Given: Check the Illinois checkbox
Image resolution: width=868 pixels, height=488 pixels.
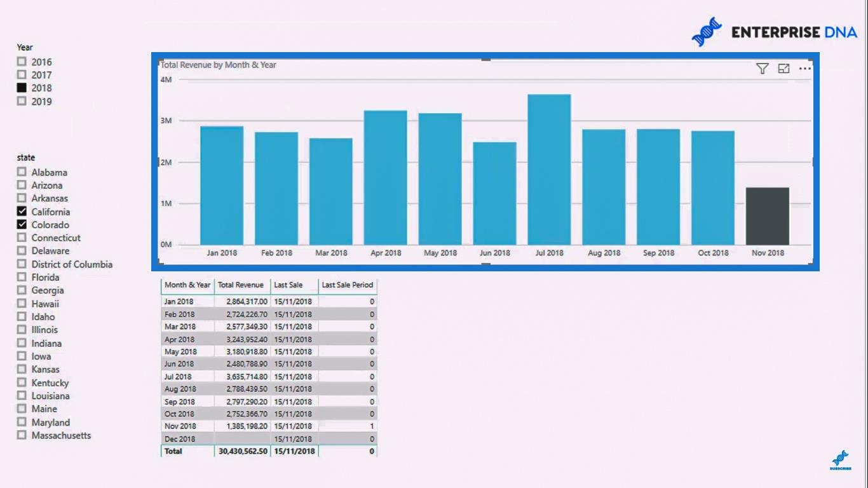Looking at the screenshot, I should point(22,330).
